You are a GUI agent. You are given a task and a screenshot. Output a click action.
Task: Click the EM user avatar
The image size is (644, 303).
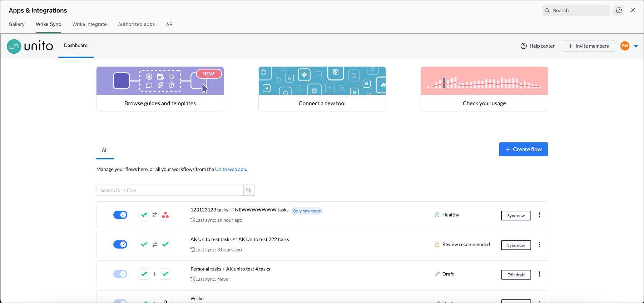click(625, 46)
